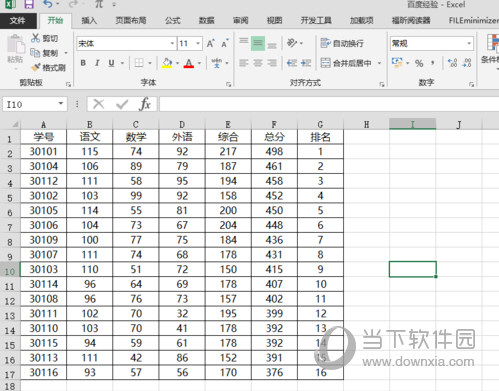Open the number format dropdown (常规)
Viewport: 499px width, 391px height.
point(469,43)
